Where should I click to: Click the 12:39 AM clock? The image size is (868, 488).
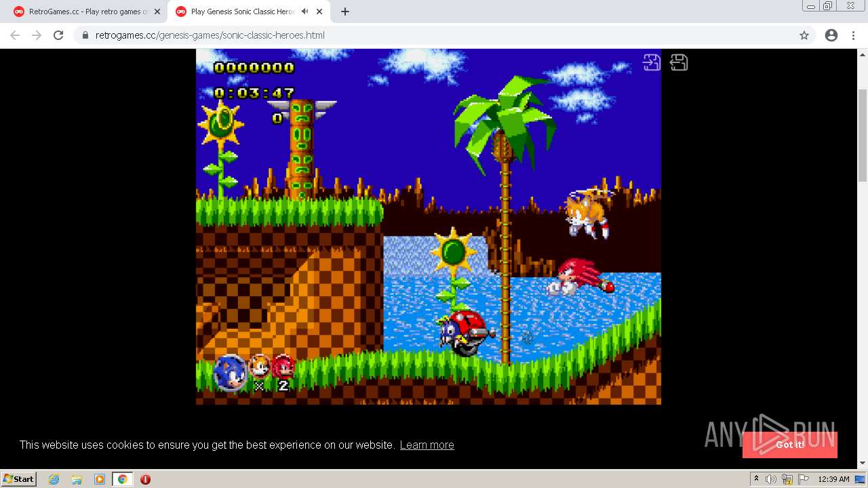[833, 479]
